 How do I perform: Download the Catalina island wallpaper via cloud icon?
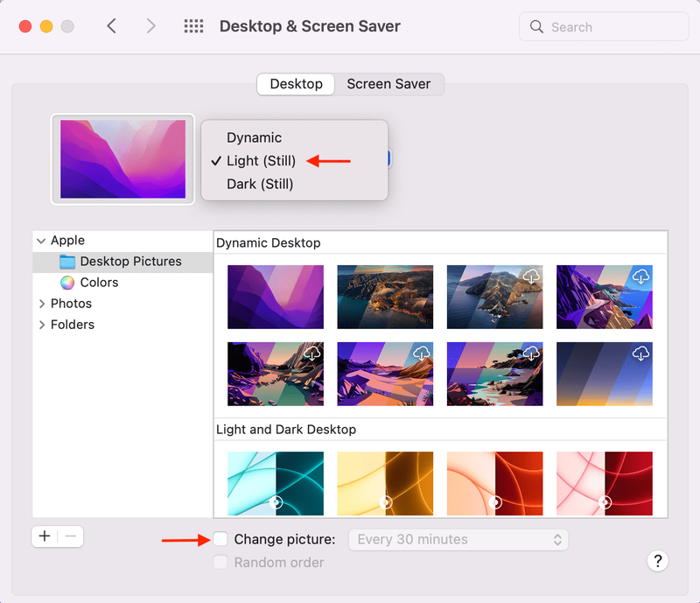tap(531, 277)
